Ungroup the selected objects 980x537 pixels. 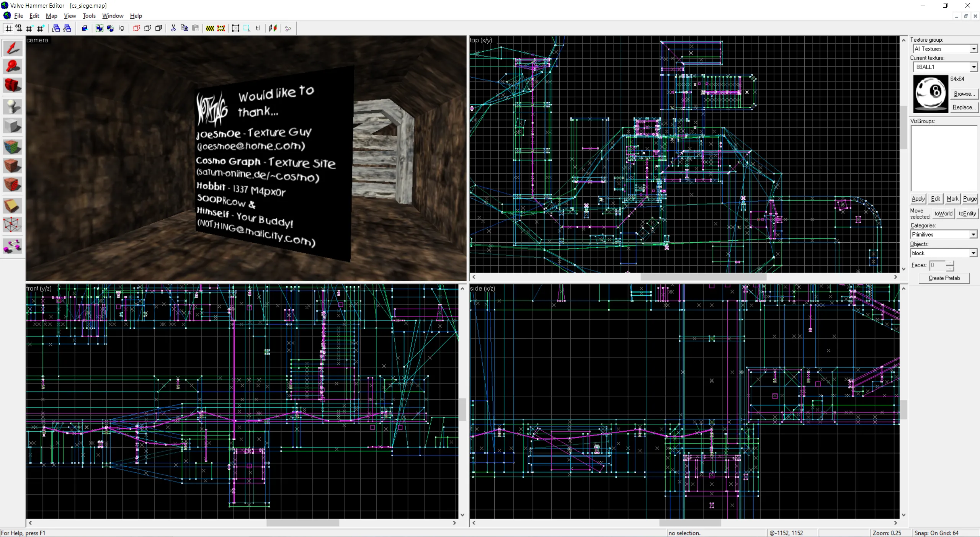[111, 28]
